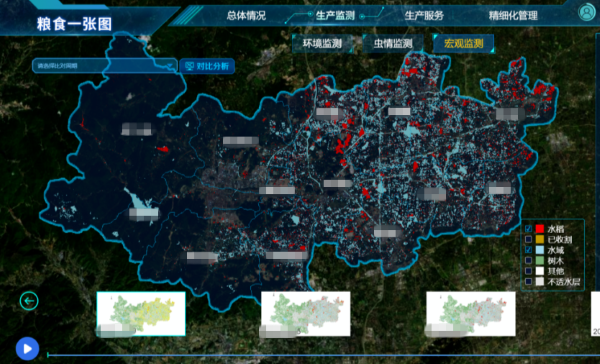This screenshot has height=364, width=600.
Task: Uncheck the 水域 layer checkbox
Action: 528,250
